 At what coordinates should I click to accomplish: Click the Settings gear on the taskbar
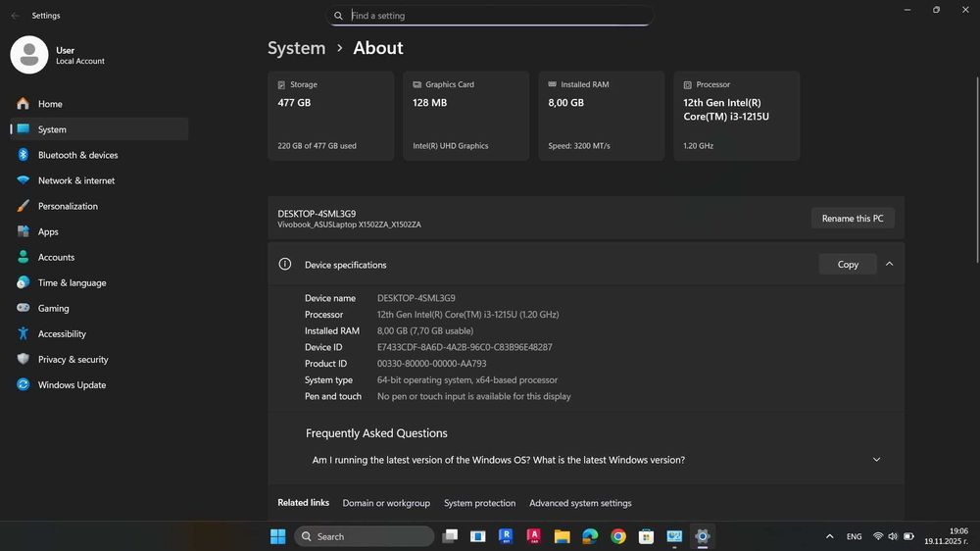pyautogui.click(x=703, y=536)
